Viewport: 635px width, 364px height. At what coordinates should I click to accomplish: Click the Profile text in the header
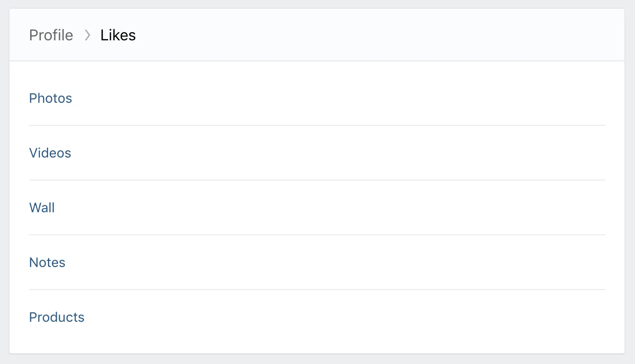coord(51,35)
